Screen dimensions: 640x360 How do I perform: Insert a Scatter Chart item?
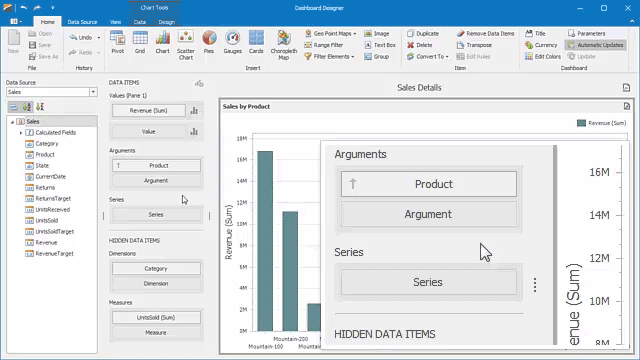pos(185,45)
